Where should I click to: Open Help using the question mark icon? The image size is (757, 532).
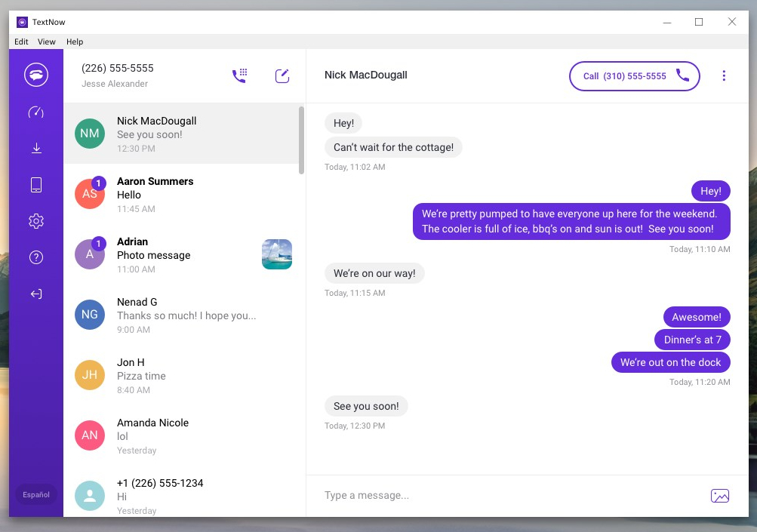tap(35, 257)
